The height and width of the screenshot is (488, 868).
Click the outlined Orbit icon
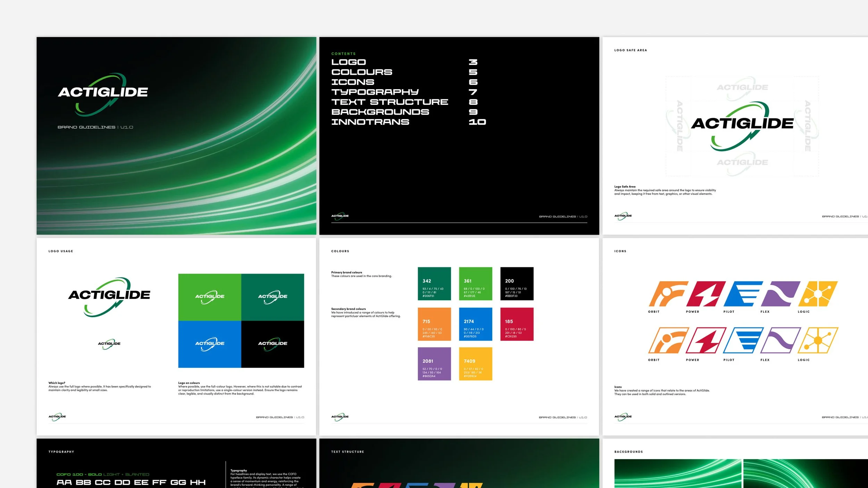pyautogui.click(x=669, y=340)
